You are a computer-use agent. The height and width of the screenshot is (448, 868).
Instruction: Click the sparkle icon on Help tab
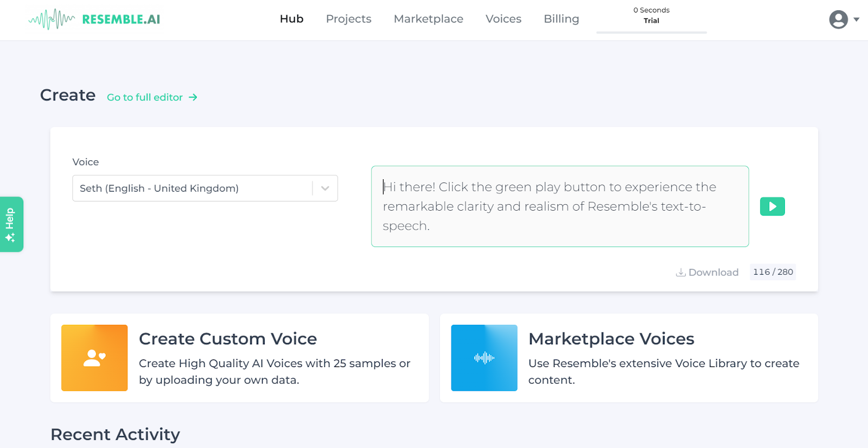tap(10, 238)
